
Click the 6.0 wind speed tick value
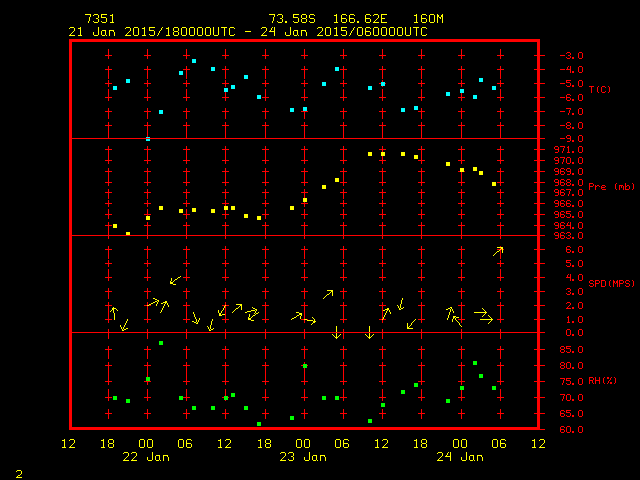(574, 250)
